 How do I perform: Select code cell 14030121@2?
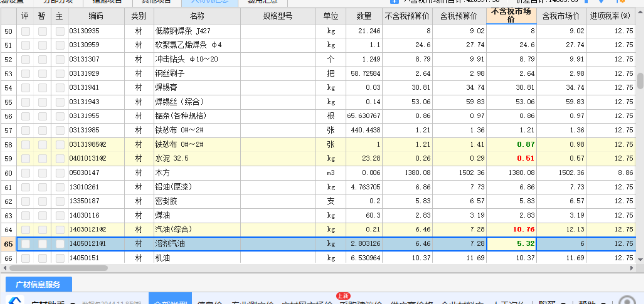point(96,229)
